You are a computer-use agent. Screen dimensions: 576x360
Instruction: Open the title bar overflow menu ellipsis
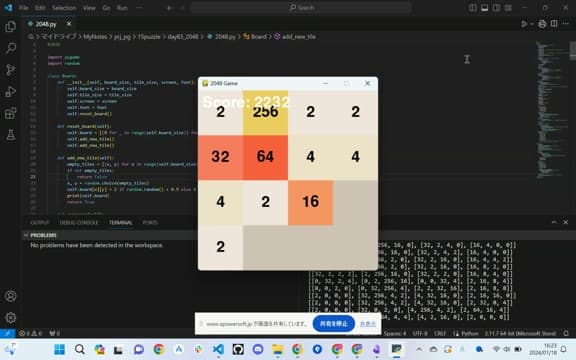coord(139,8)
